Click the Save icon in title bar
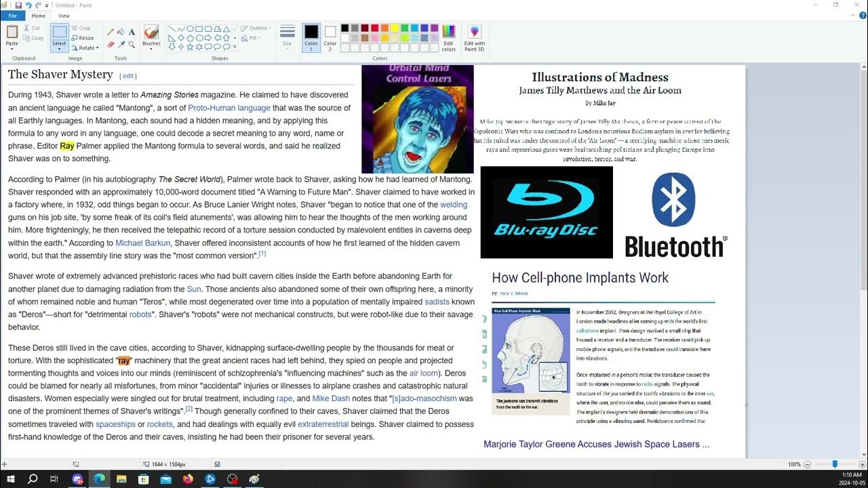The image size is (868, 488). [18, 5]
